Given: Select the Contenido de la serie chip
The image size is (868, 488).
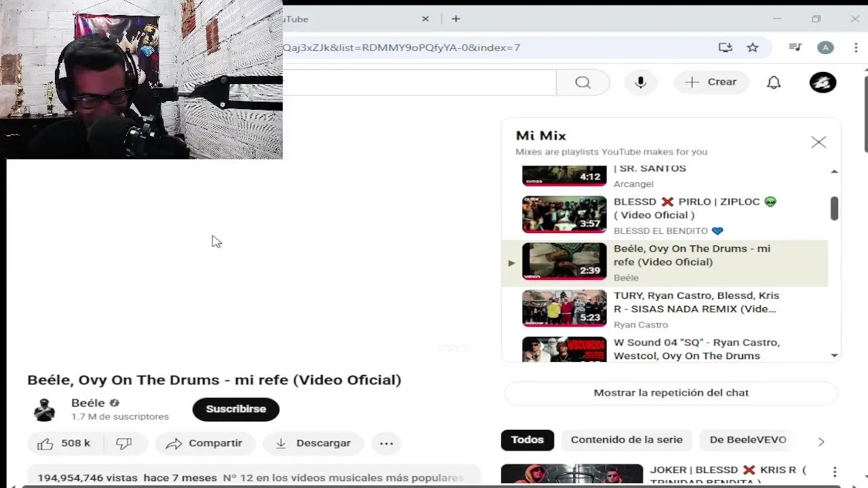Looking at the screenshot, I should coord(627,440).
